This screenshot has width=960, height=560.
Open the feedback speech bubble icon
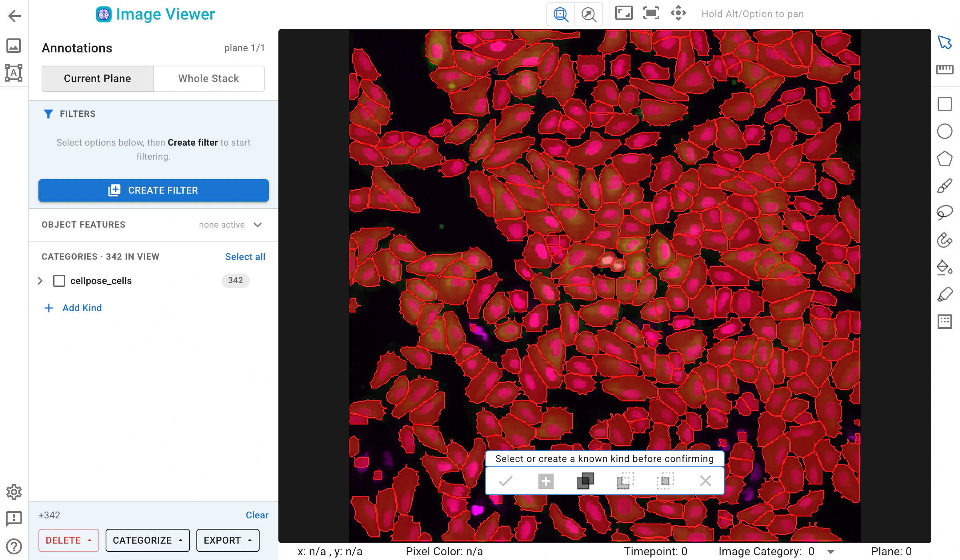[x=14, y=519]
